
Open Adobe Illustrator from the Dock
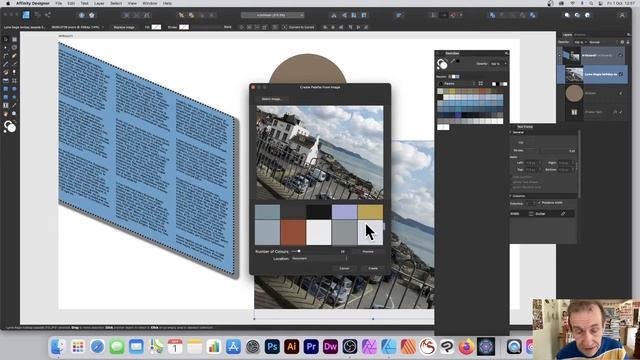tap(291, 347)
